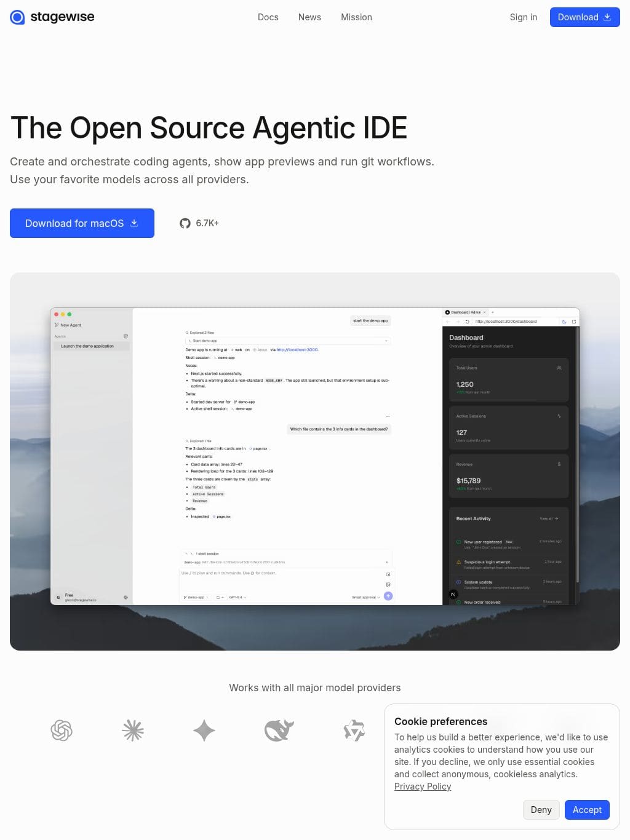
Task: Click the Qwen provider logo
Action: click(x=354, y=731)
